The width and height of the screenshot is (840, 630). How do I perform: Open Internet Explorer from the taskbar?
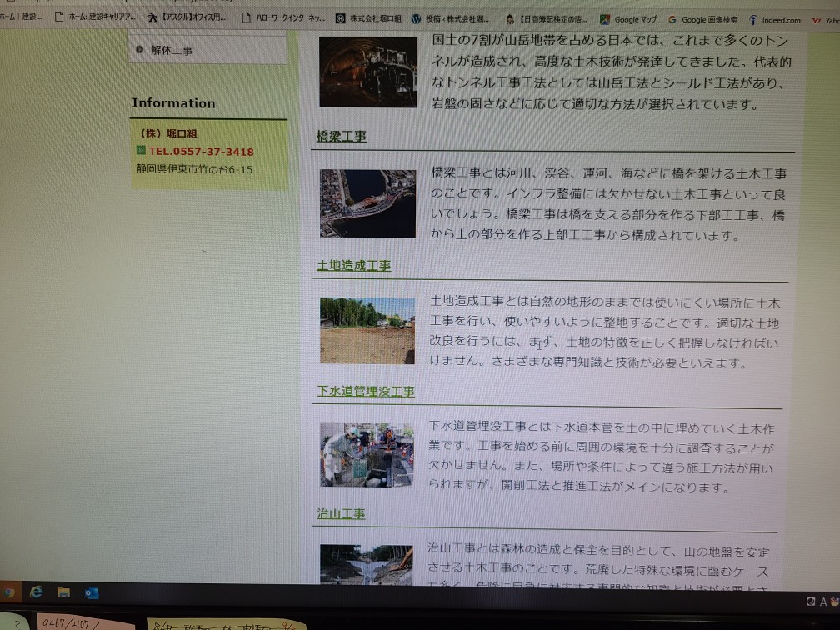tap(36, 592)
